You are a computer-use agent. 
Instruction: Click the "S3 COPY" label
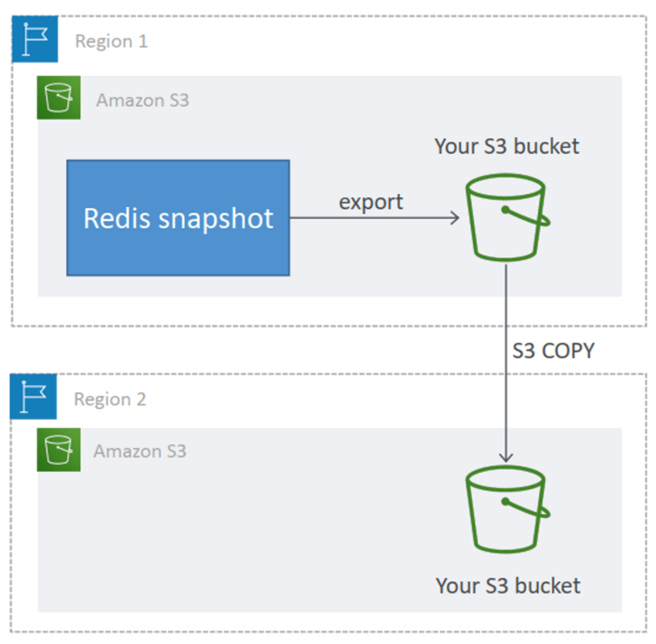553,350
